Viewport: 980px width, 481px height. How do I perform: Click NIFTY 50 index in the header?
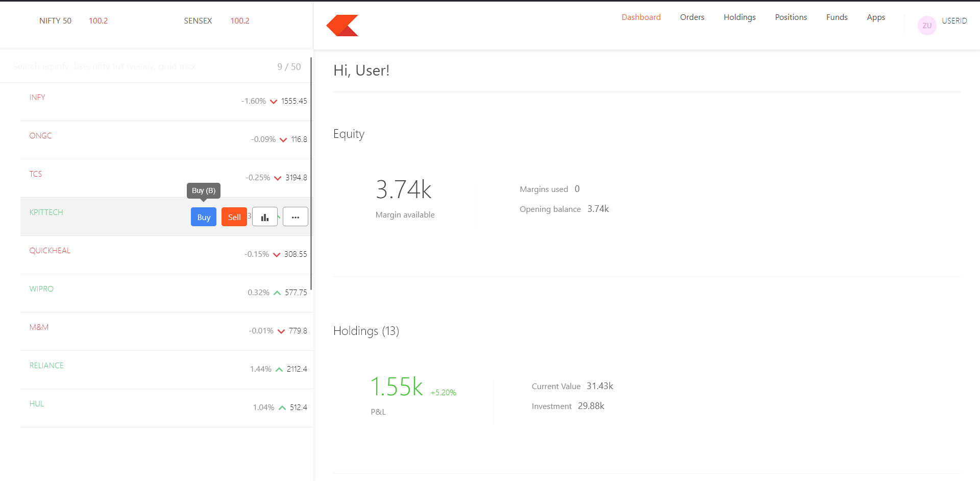pos(55,20)
